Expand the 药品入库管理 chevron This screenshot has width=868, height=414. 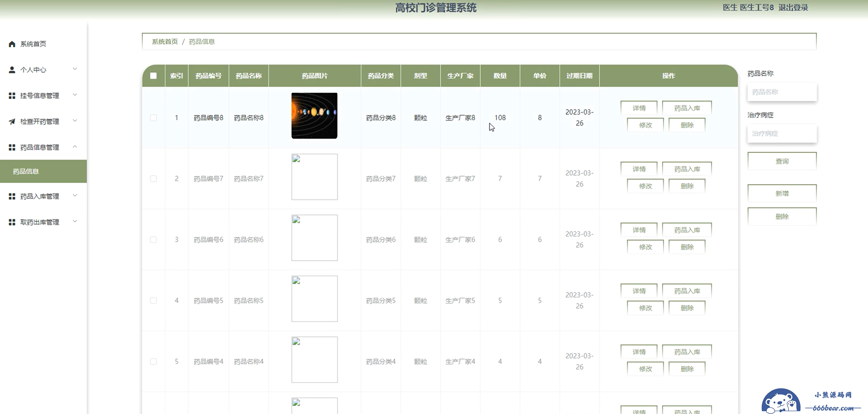point(75,195)
